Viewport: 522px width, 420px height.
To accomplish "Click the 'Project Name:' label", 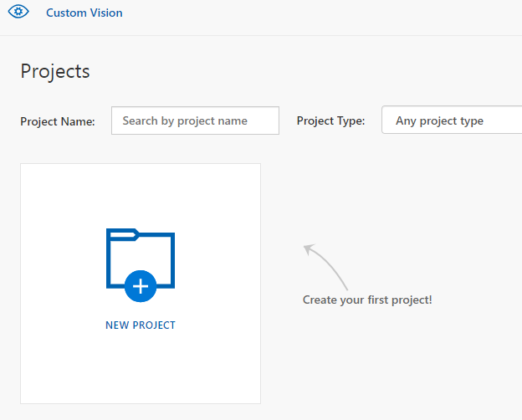I will 58,121.
